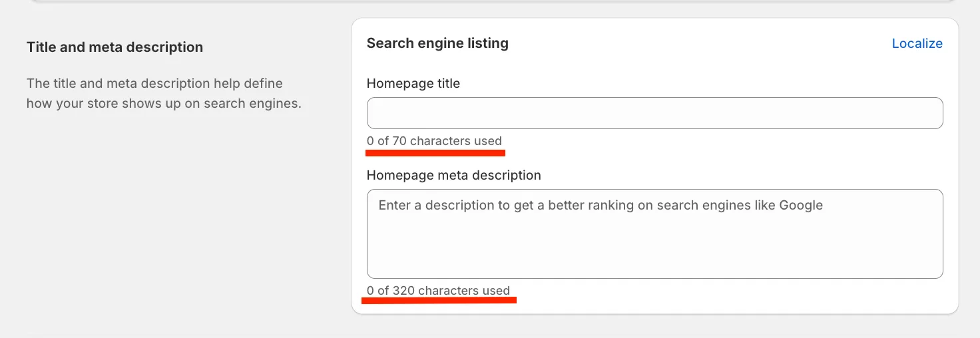Click blank space between the card heading and Localize
The height and width of the screenshot is (338, 980).
(699, 43)
